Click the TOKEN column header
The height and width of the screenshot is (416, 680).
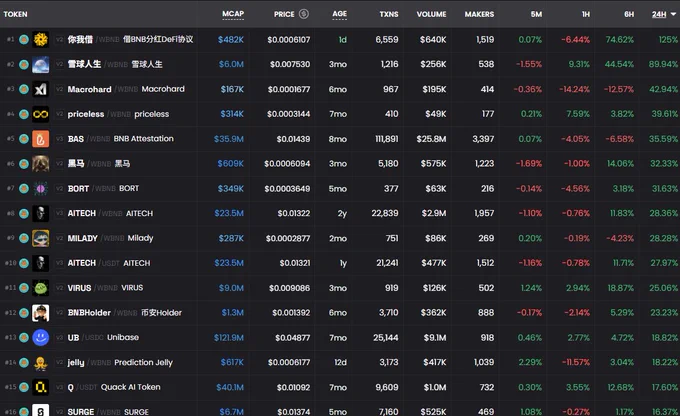click(16, 14)
